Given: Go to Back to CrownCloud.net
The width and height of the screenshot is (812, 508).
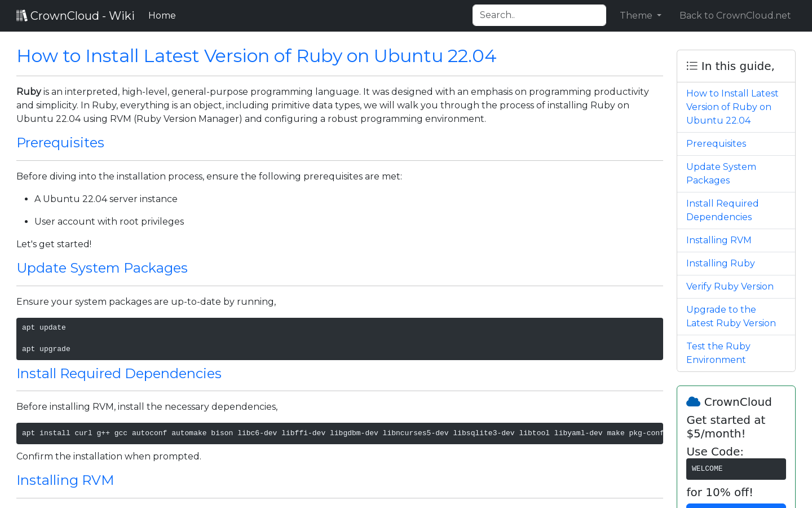Looking at the screenshot, I should coord(735,16).
